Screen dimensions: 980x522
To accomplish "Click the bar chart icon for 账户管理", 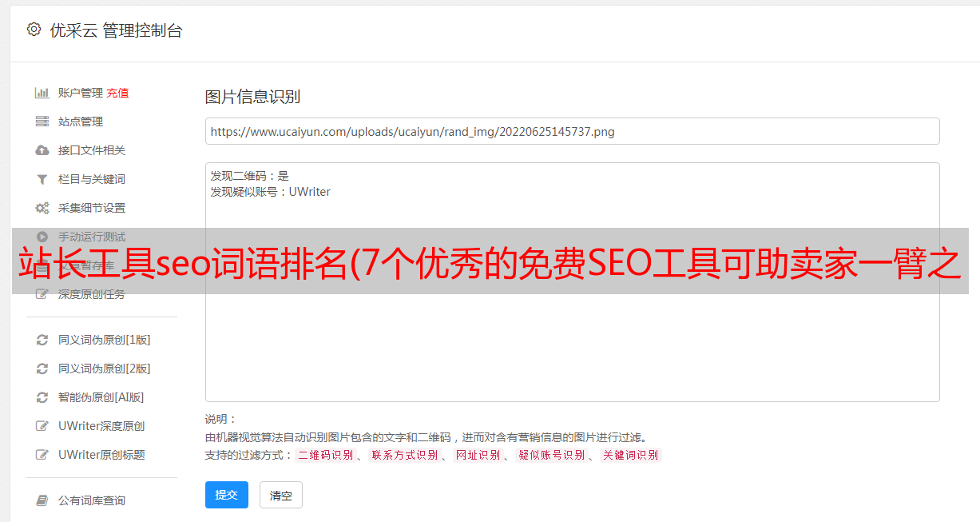I will click(x=42, y=93).
